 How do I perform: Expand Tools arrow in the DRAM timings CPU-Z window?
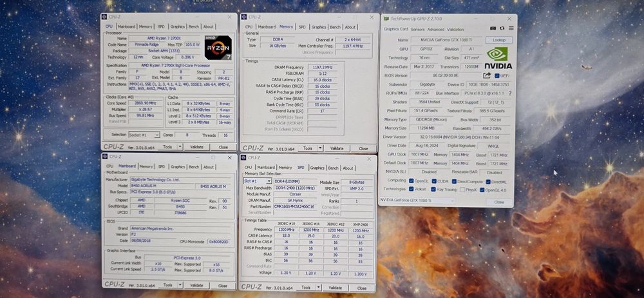pyautogui.click(x=320, y=148)
